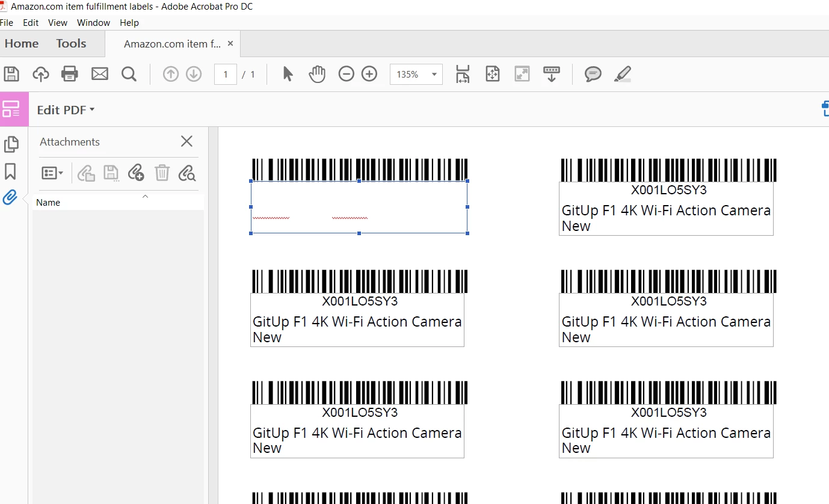829x504 pixels.
Task: Click the top-right label's X001LO5SY3 code
Action: [x=668, y=190]
